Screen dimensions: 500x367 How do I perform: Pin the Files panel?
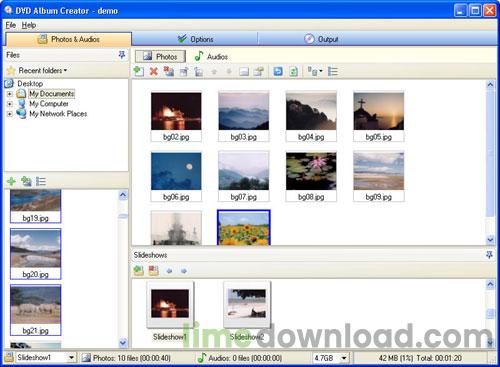click(x=122, y=55)
